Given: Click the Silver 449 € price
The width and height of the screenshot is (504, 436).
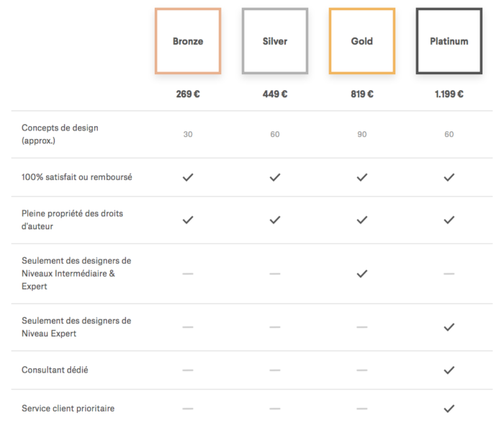Looking at the screenshot, I should coord(275,94).
